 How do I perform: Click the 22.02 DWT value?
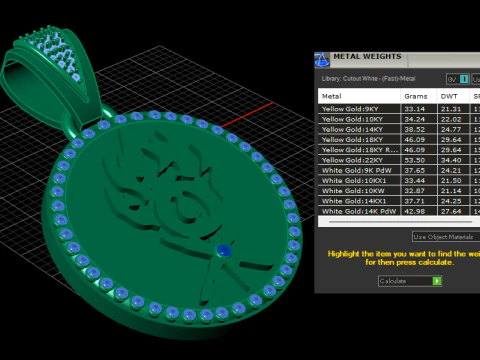pos(451,119)
